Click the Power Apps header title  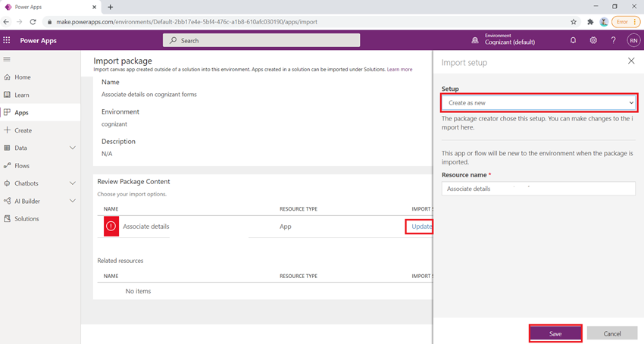38,40
